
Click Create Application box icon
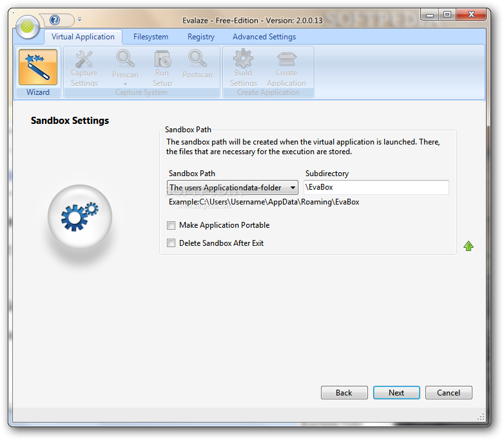coord(286,59)
